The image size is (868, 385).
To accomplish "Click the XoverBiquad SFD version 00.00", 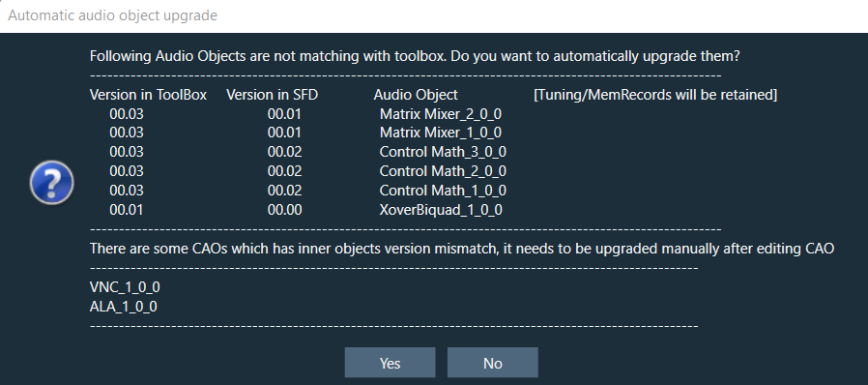I will [284, 210].
